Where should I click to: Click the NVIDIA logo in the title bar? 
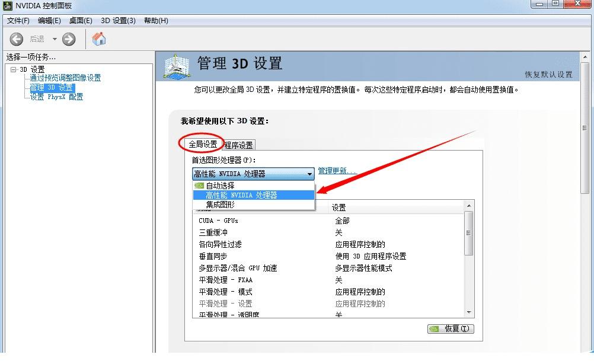click(7, 5)
